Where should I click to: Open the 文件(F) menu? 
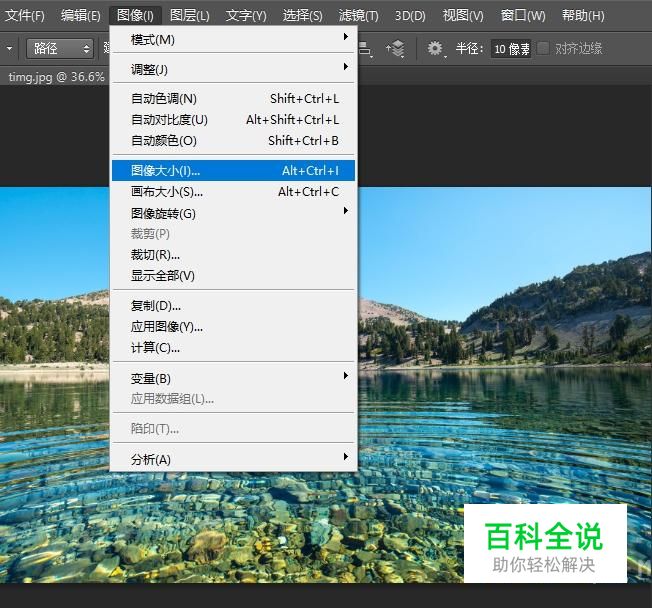(25, 16)
